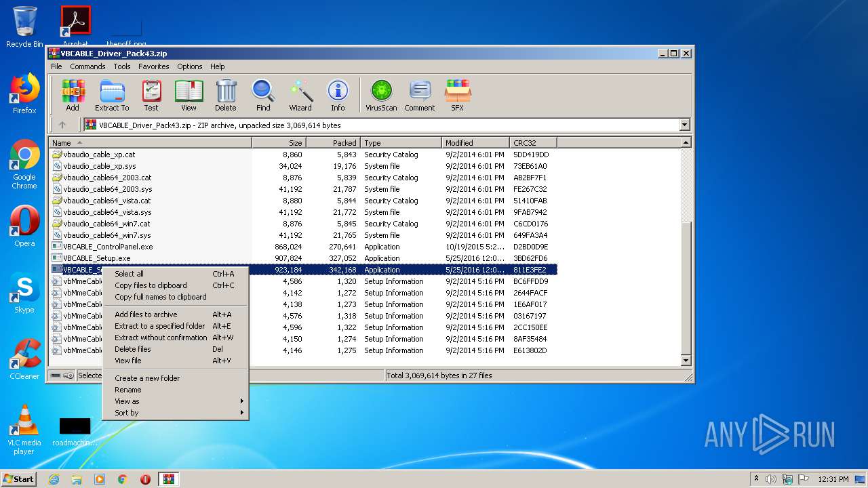The width and height of the screenshot is (868, 488).
Task: Open the Comment tool
Action: [420, 95]
